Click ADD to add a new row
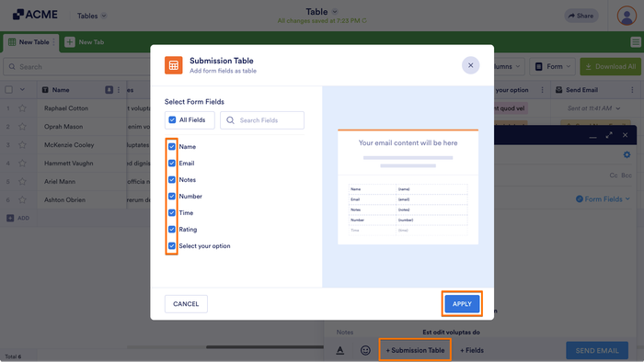 point(18,218)
